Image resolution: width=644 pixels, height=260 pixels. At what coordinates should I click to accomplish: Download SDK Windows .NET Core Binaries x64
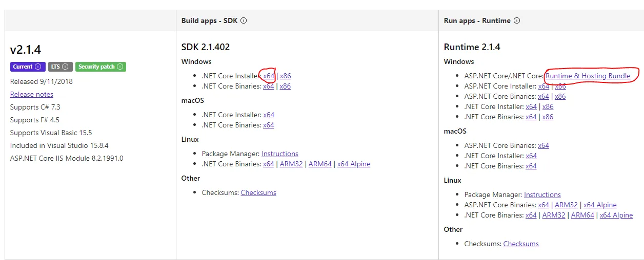[x=269, y=86]
